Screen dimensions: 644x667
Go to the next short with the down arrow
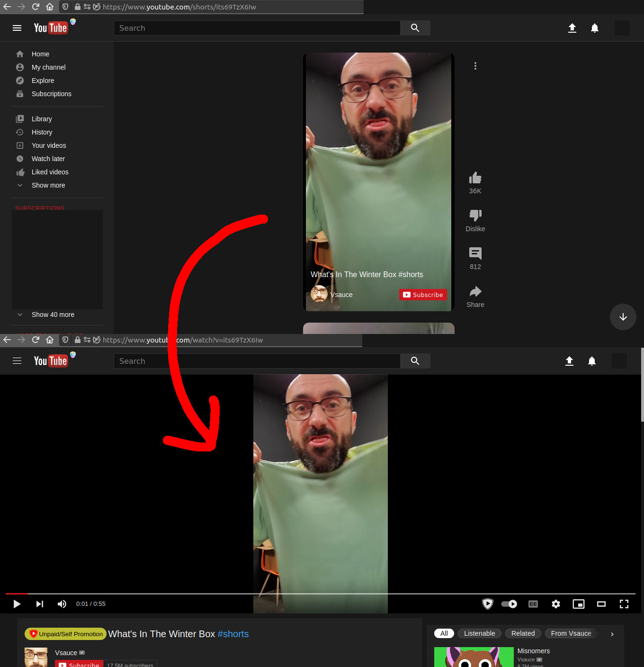[x=623, y=317]
